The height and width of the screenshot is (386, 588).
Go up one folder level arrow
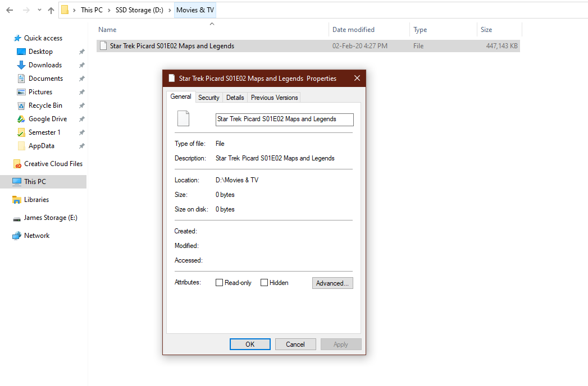click(x=51, y=10)
